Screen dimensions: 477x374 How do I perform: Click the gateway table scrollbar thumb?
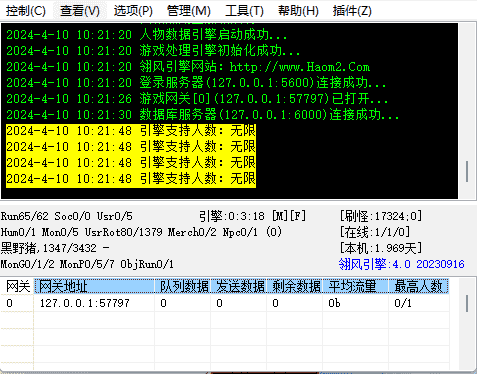[x=467, y=303]
